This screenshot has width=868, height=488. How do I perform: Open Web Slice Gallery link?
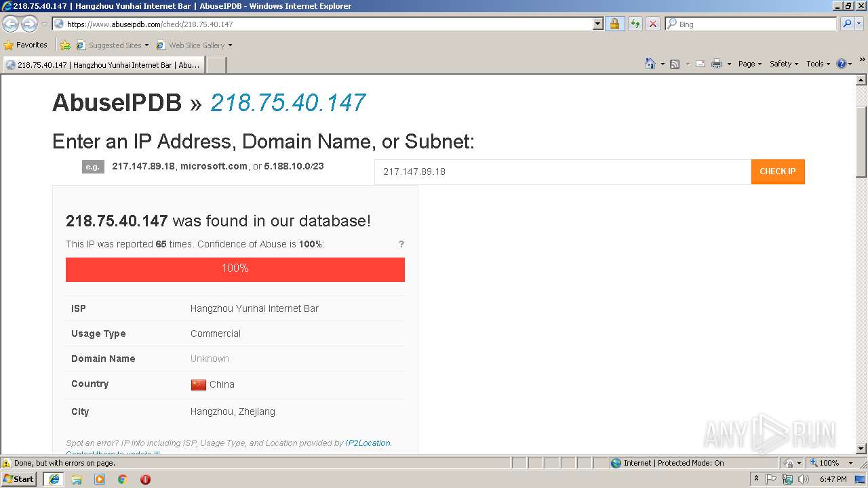[x=194, y=45]
